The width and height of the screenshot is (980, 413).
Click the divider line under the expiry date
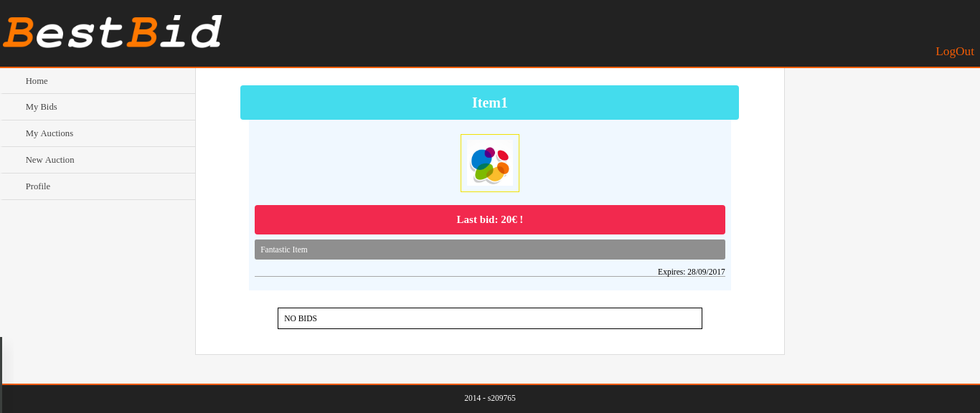pos(430,276)
